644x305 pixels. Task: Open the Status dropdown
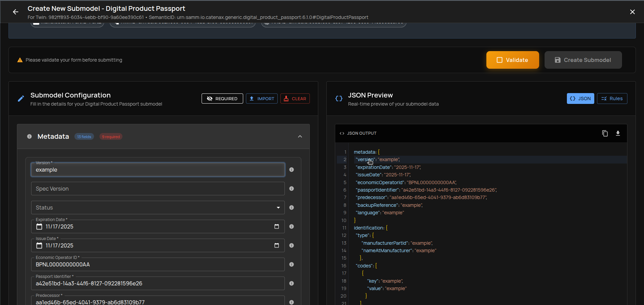[278, 208]
